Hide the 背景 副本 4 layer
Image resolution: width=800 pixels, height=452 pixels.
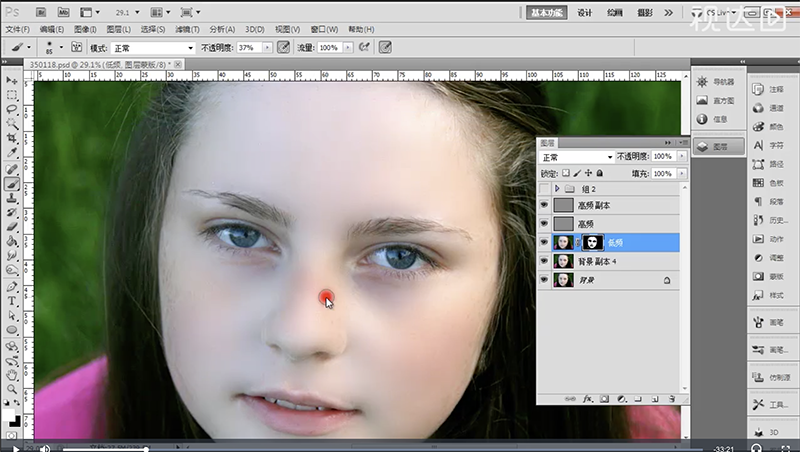(544, 261)
